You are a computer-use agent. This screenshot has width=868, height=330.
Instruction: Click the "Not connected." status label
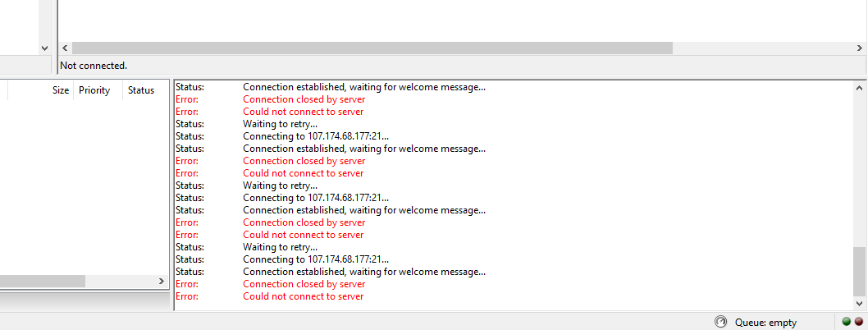tap(94, 65)
